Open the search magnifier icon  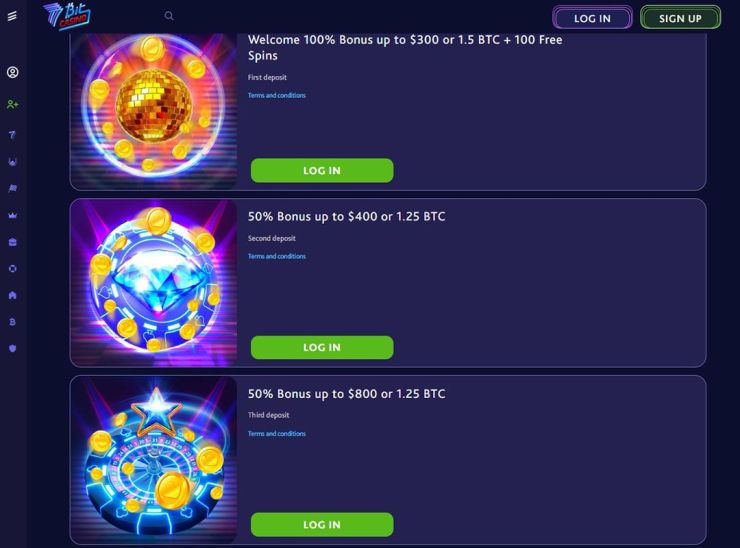click(x=169, y=16)
